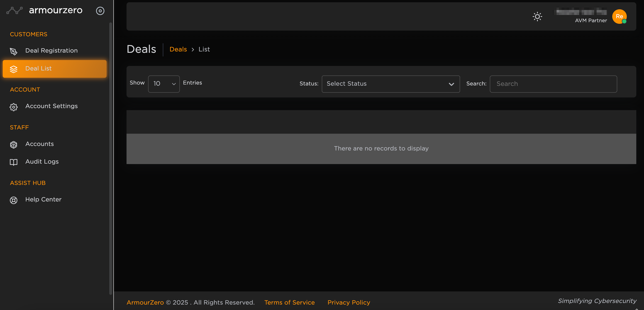Click the Deal Registration pen icon
The image size is (644, 310).
14,51
